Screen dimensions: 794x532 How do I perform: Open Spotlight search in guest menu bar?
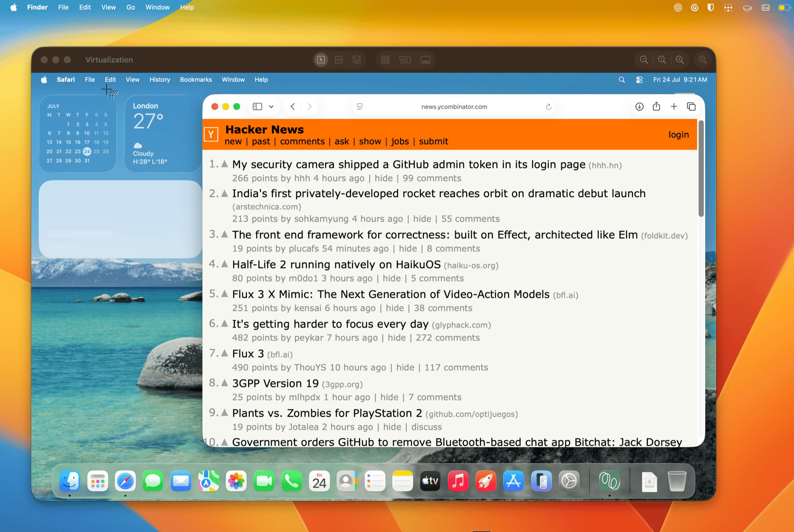[622, 79]
